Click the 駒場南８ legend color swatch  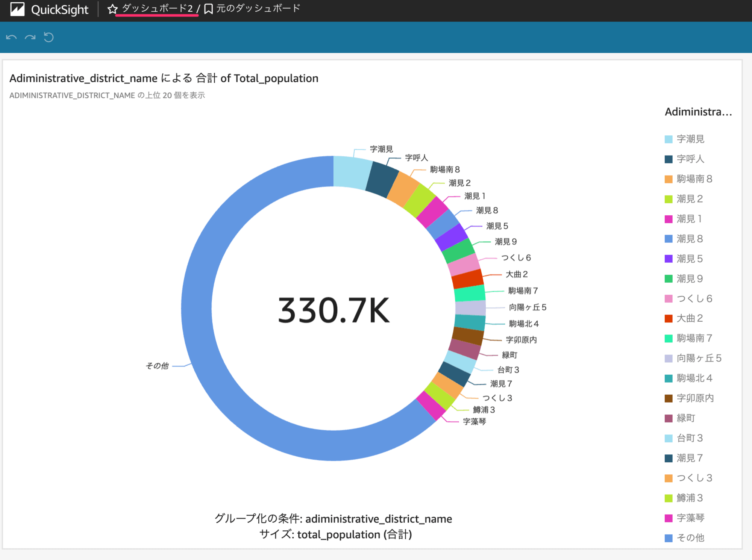pos(669,179)
